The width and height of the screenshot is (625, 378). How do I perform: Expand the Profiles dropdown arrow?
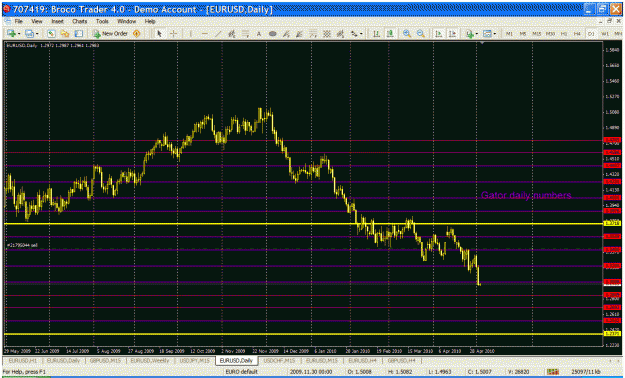pyautogui.click(x=37, y=34)
